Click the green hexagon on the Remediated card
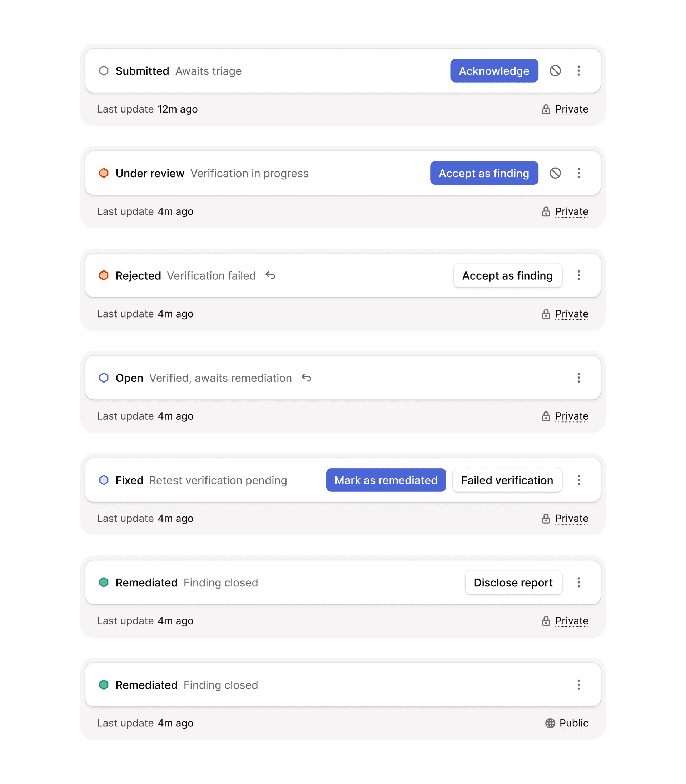The width and height of the screenshot is (686, 784). click(x=104, y=582)
